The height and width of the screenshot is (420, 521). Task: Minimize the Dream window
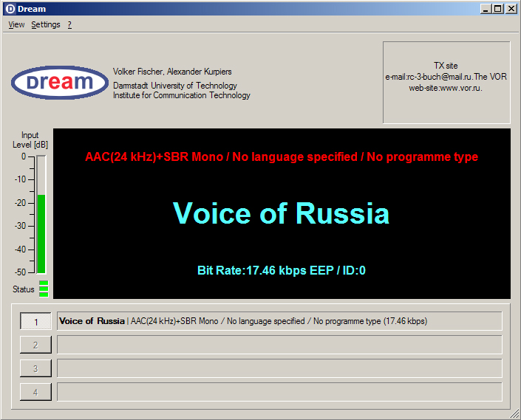point(486,9)
